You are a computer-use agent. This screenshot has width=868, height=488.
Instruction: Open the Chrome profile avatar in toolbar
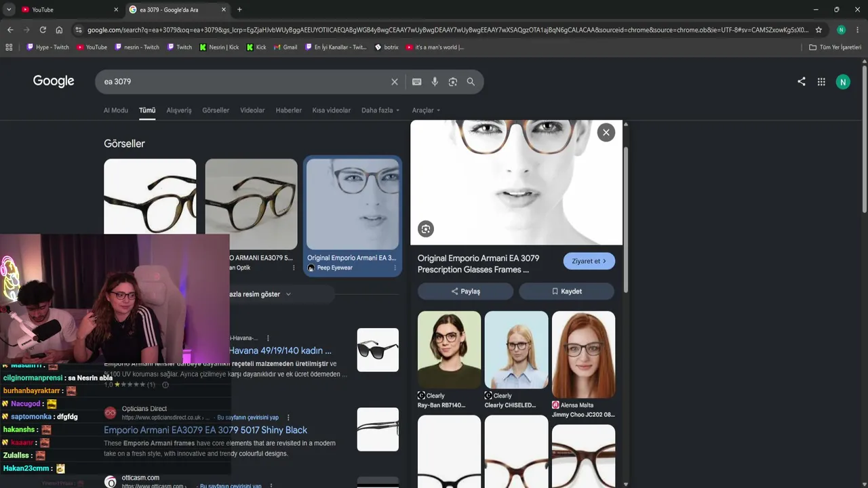(841, 30)
